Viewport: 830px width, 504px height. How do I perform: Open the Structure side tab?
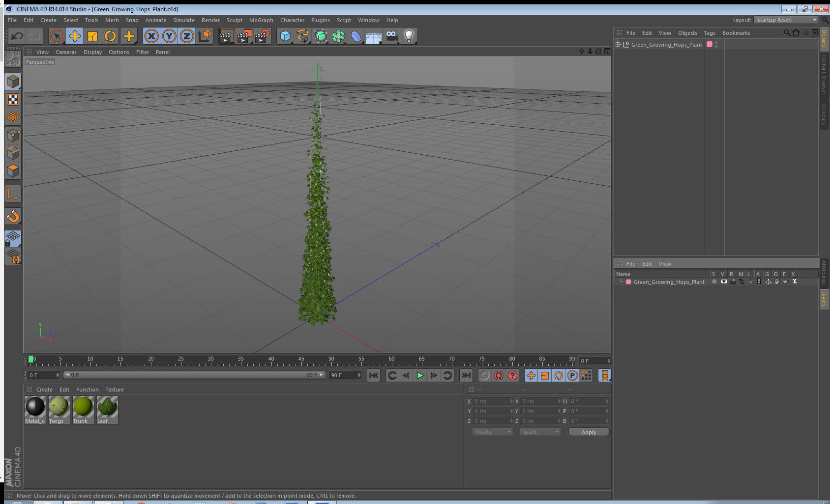[x=824, y=114]
